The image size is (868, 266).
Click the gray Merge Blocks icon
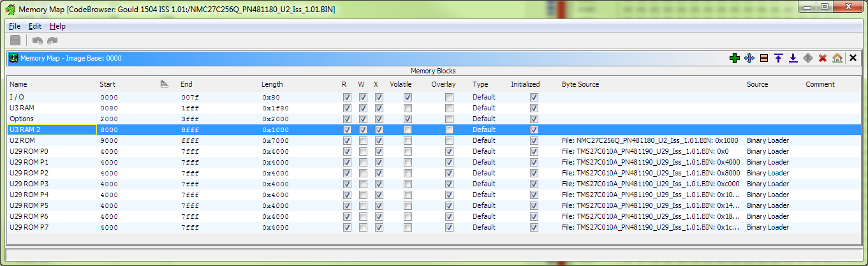808,58
